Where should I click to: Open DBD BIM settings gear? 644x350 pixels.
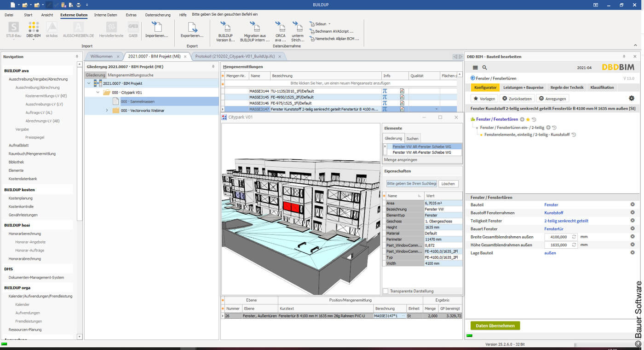(x=632, y=99)
